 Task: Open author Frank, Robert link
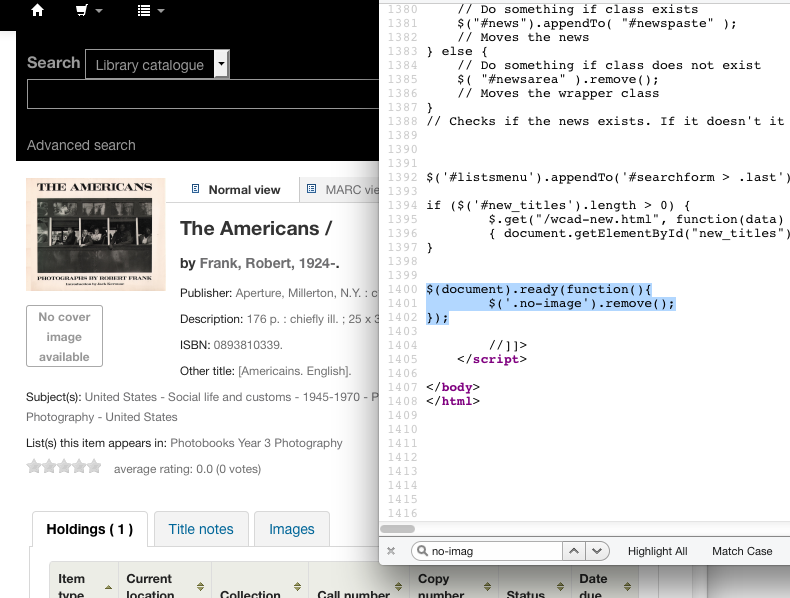269,264
